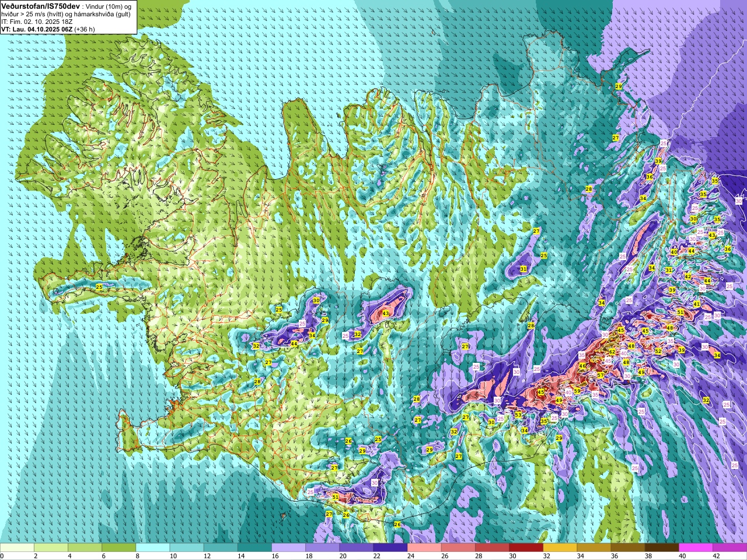Click the legend swatch above 42 m/s
The image size is (747, 560).
(x=729, y=547)
